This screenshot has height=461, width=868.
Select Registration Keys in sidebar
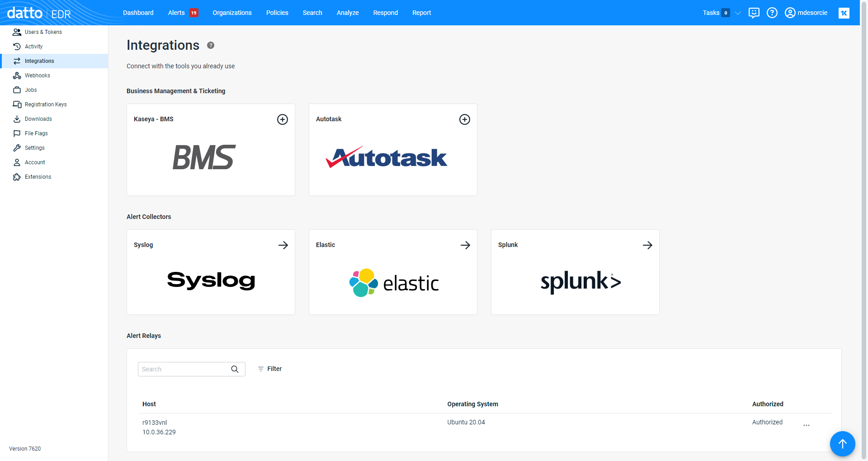pyautogui.click(x=46, y=105)
